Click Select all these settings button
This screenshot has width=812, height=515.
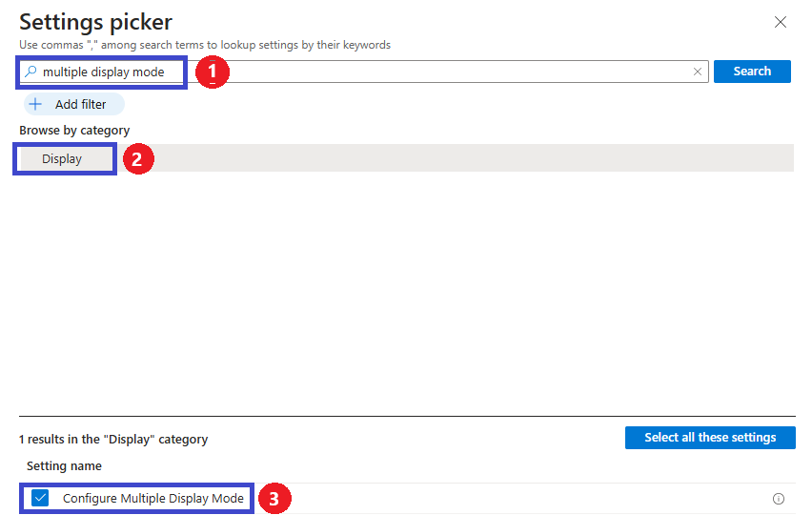[710, 438]
